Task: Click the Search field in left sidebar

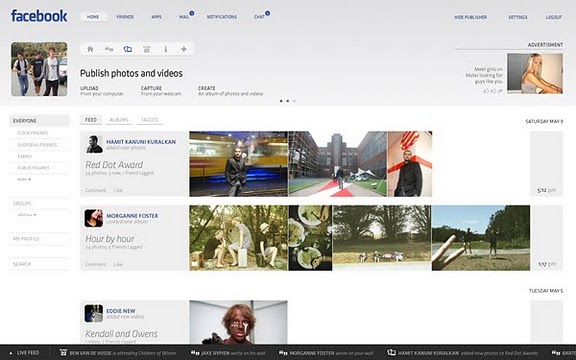Action: click(x=39, y=264)
